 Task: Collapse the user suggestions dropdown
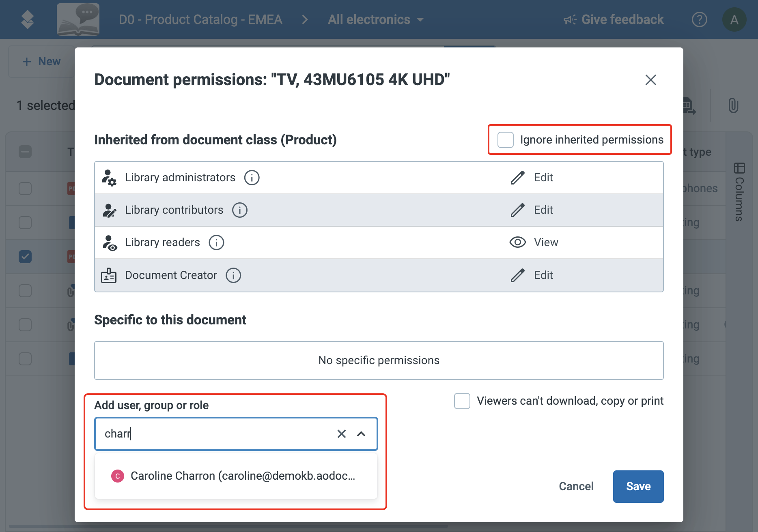pyautogui.click(x=361, y=434)
